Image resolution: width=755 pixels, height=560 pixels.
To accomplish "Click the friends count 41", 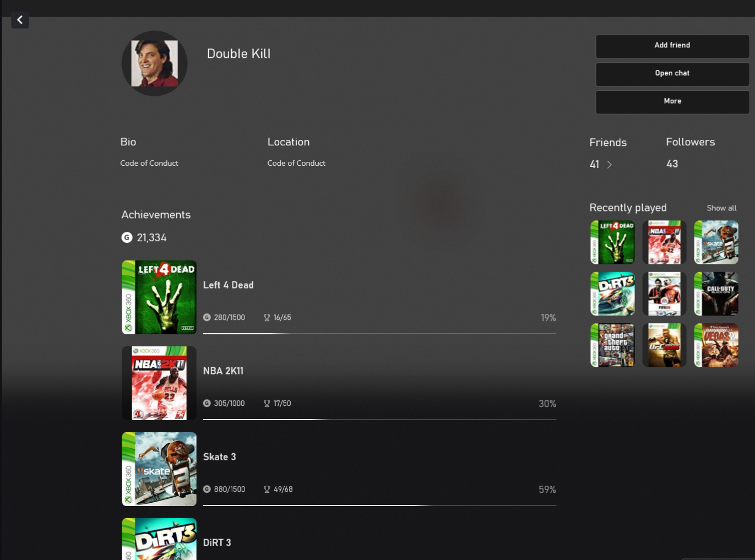I will [594, 165].
